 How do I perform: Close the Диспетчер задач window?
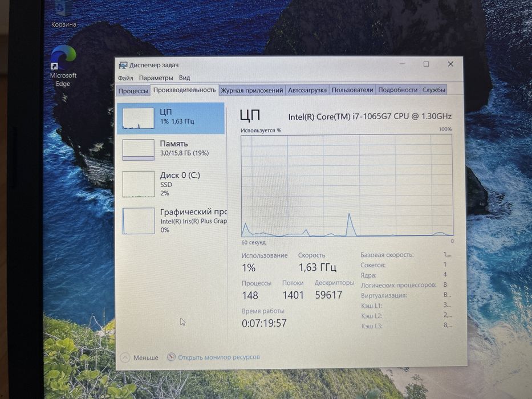click(x=450, y=64)
